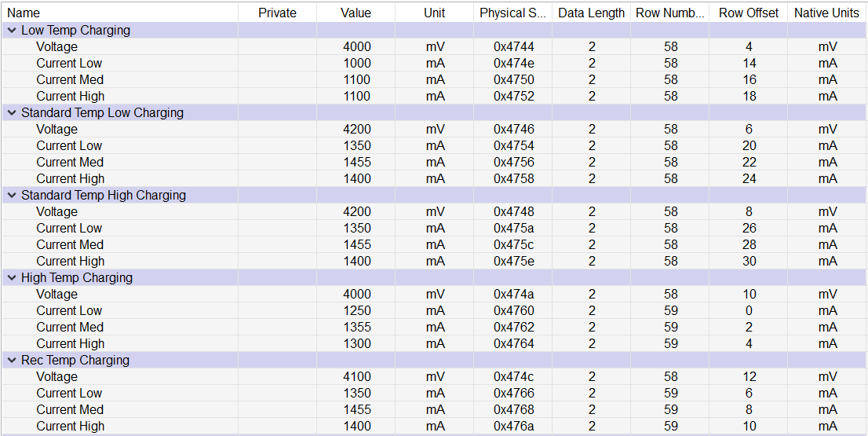This screenshot has width=868, height=436.
Task: Click the Native Units column header
Action: pos(826,13)
